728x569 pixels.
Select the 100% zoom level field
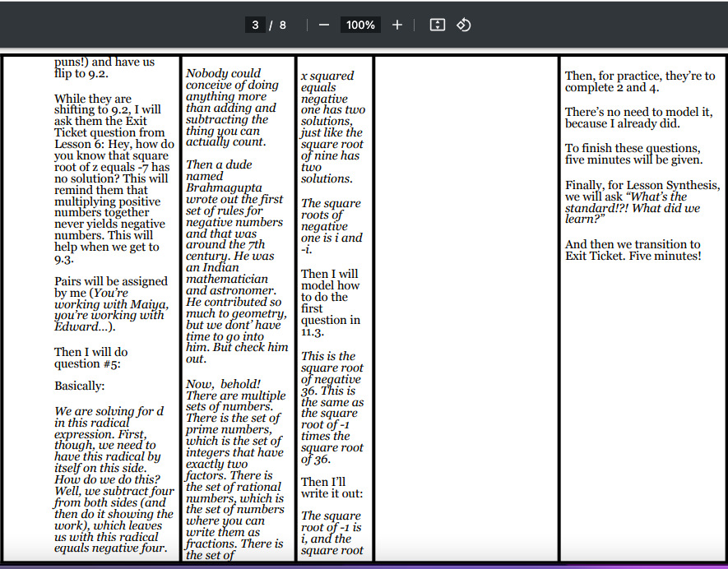coord(360,25)
